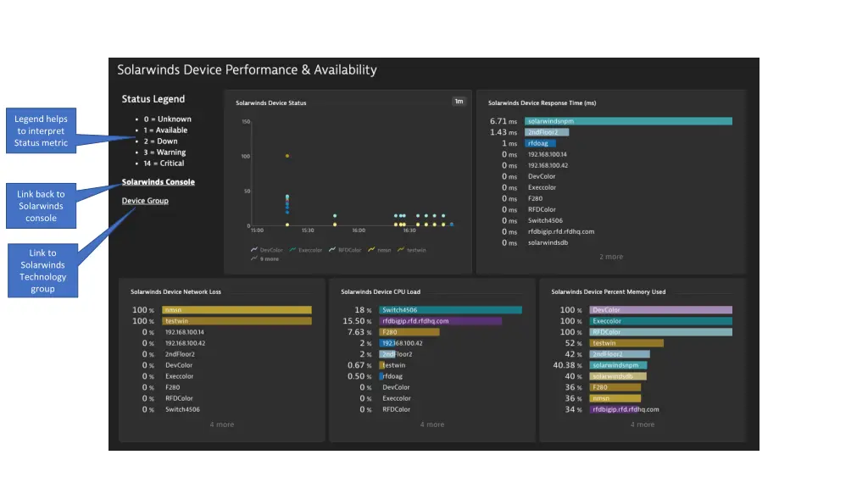
Task: Expand '4 more' in the Network Loss panel
Action: coord(222,424)
